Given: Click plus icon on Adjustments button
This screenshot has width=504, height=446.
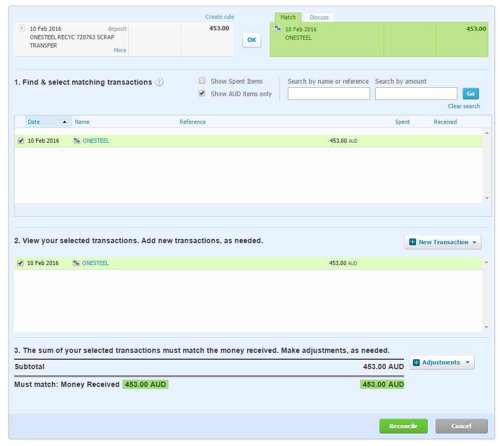Looking at the screenshot, I should pos(417,362).
